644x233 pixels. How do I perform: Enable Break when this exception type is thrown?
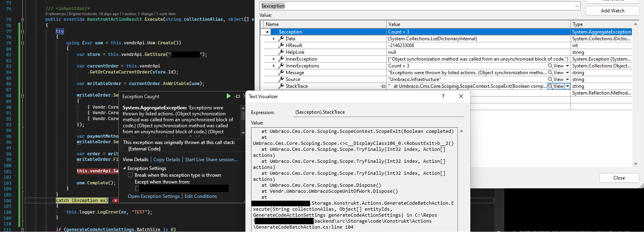(130, 175)
